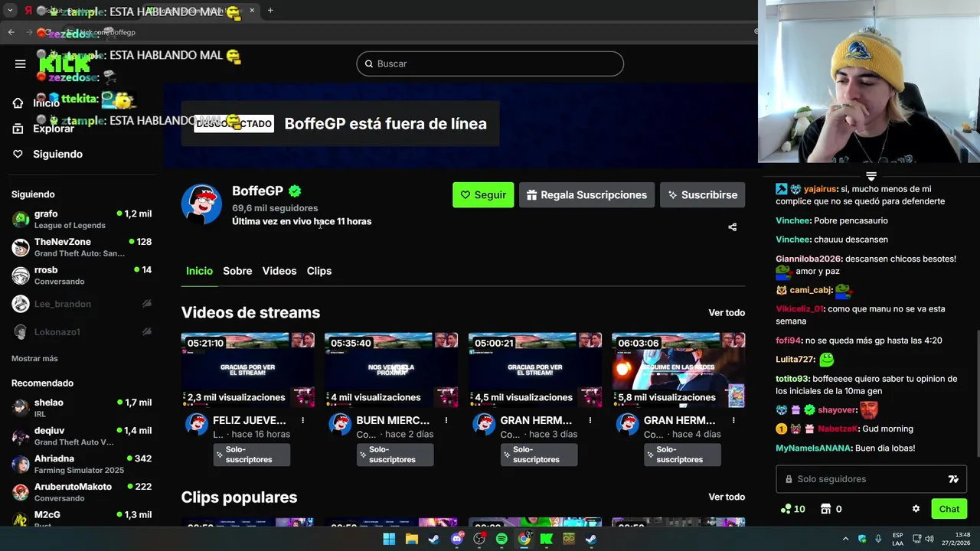Viewport: 980px width, 551px height.
Task: Open the 06:03:06 stream video thumbnail
Action: [678, 370]
